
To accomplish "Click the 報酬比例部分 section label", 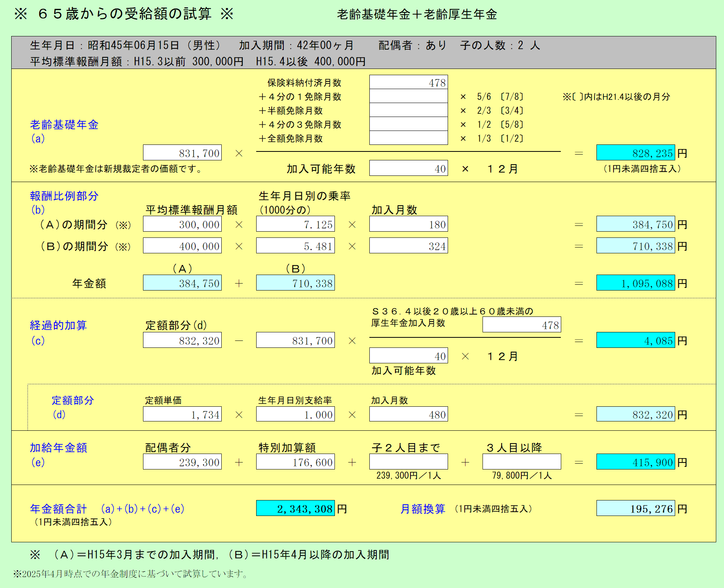I will coord(64,196).
